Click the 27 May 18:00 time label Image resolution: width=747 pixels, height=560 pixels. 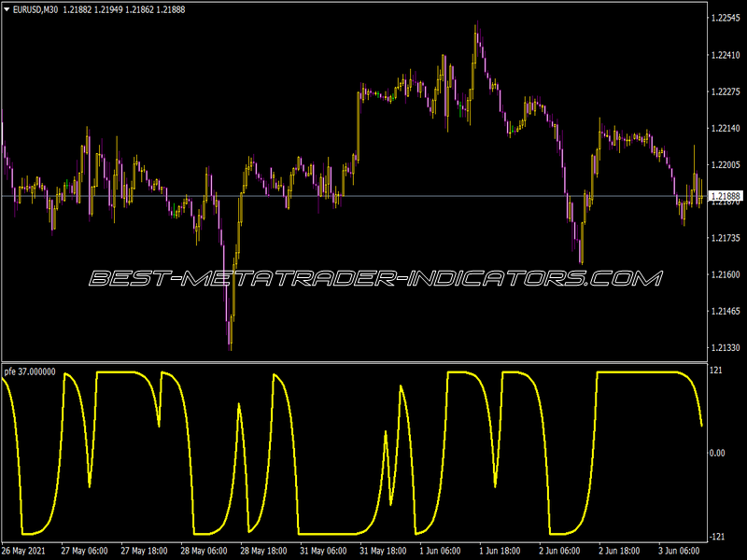144,551
